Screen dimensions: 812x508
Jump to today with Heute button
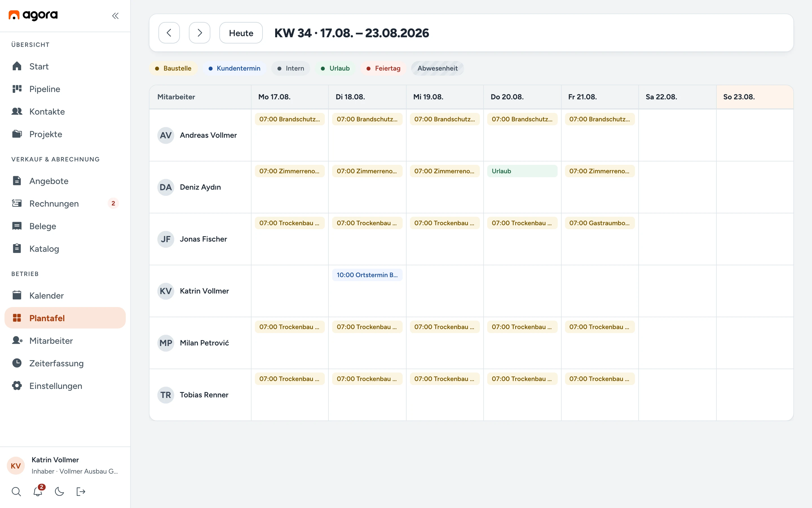(241, 32)
